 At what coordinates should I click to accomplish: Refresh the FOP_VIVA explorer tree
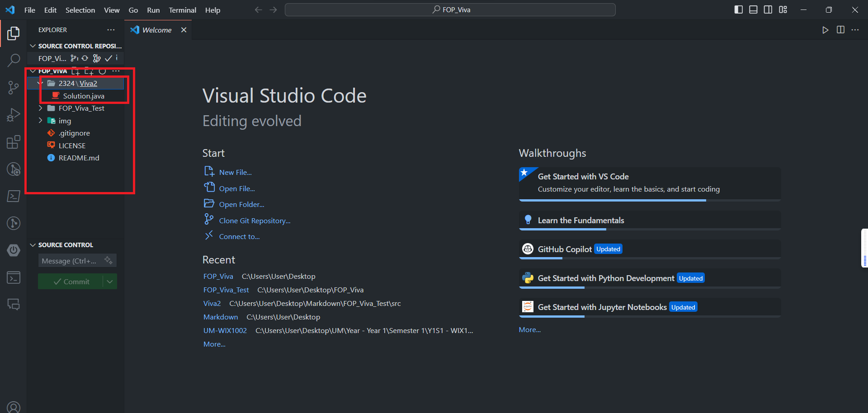click(103, 71)
